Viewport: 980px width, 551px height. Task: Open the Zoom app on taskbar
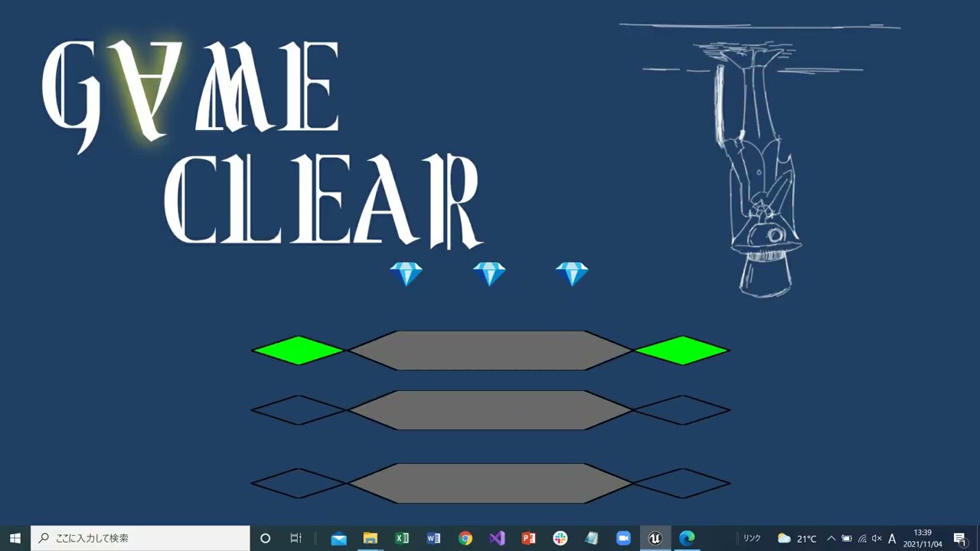pos(623,538)
